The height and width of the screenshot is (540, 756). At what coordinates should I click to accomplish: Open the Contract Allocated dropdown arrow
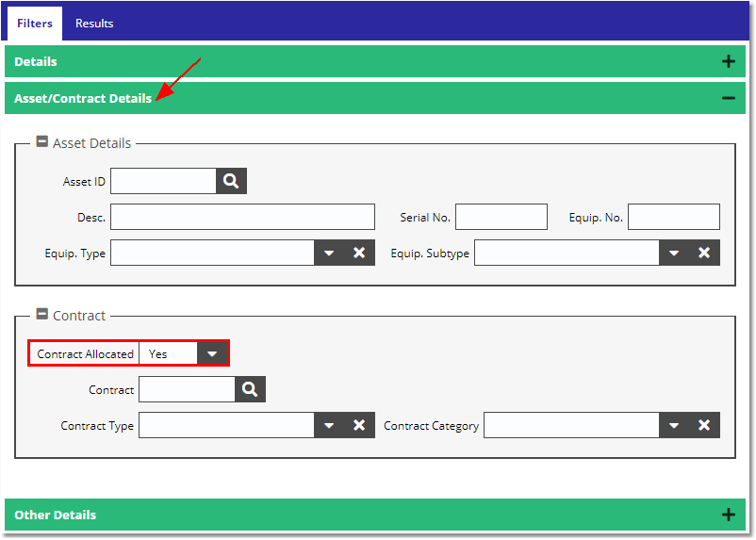tap(212, 354)
